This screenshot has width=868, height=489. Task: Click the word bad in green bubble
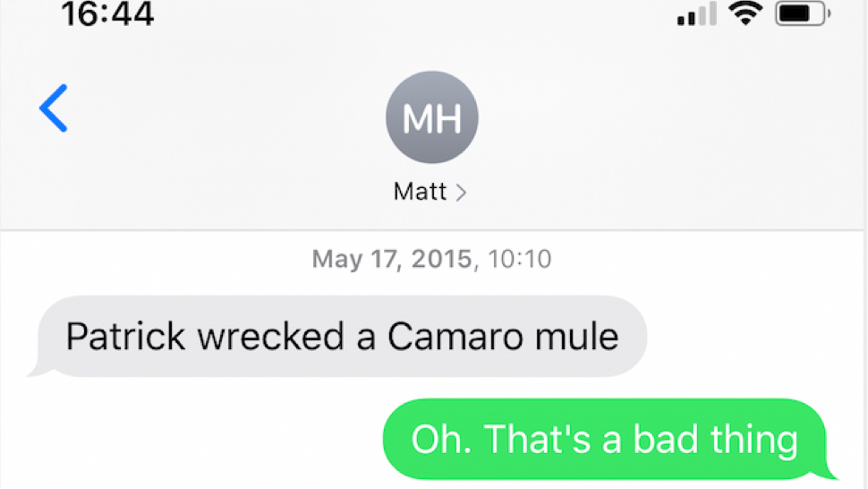pyautogui.click(x=666, y=439)
